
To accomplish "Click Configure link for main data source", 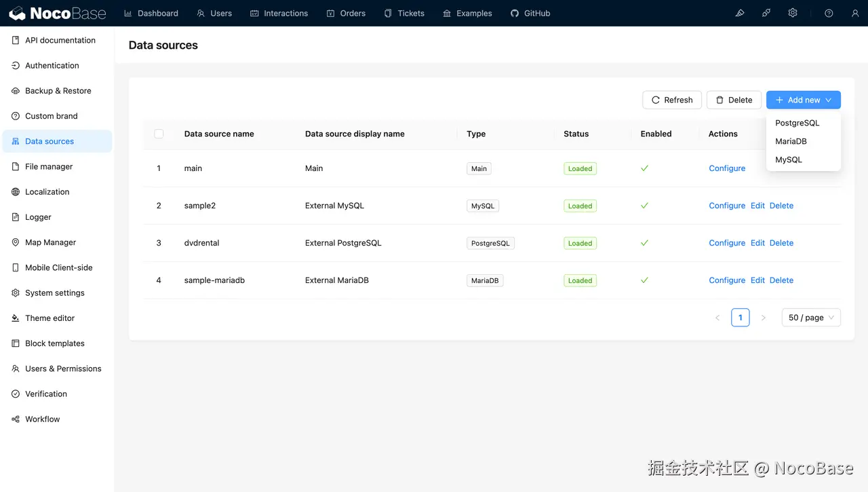I will point(727,168).
